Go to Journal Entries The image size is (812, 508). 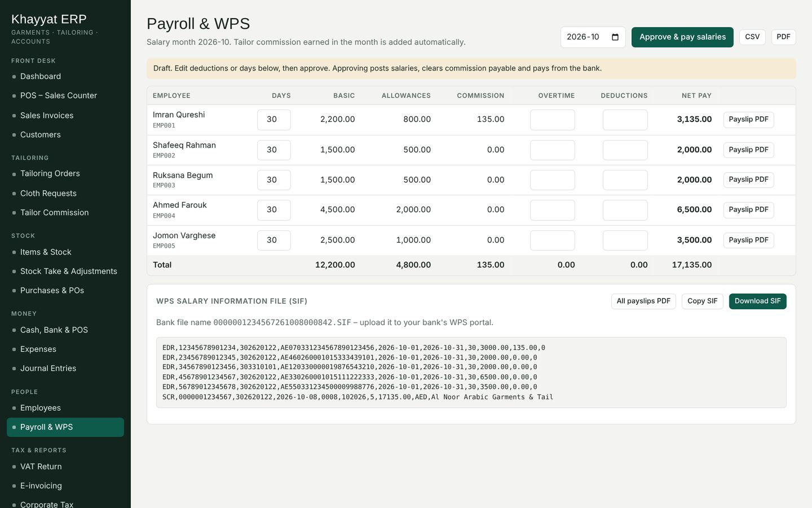pos(65,368)
